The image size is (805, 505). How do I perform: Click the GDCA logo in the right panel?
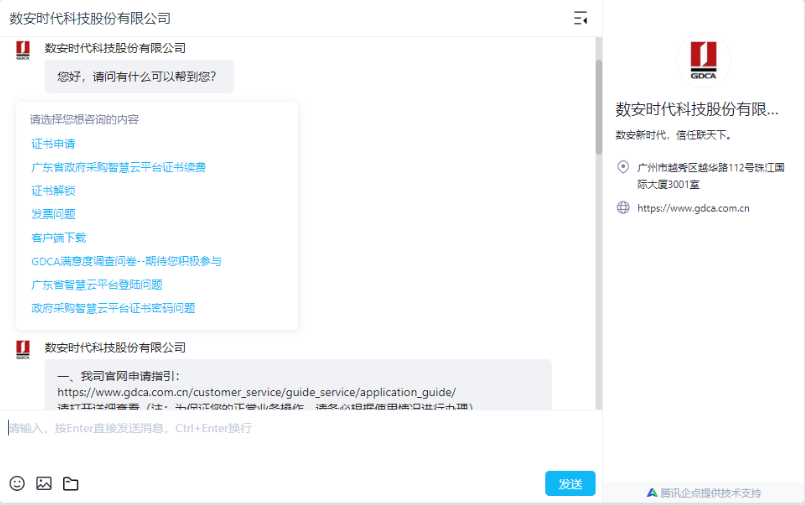point(703,61)
